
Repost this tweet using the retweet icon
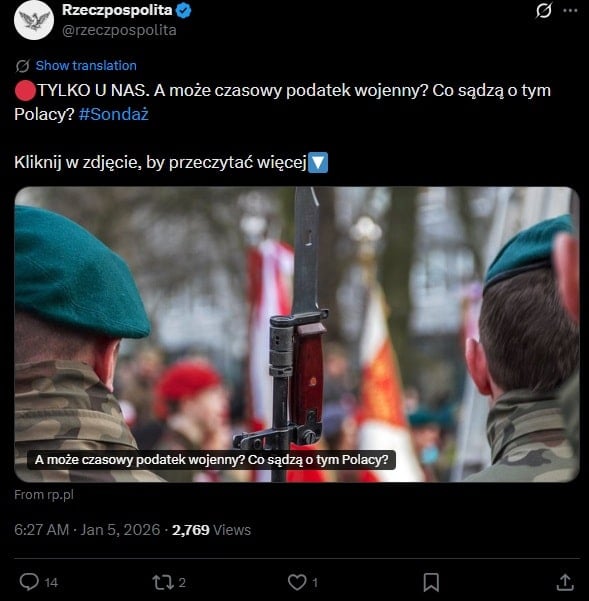point(163,582)
